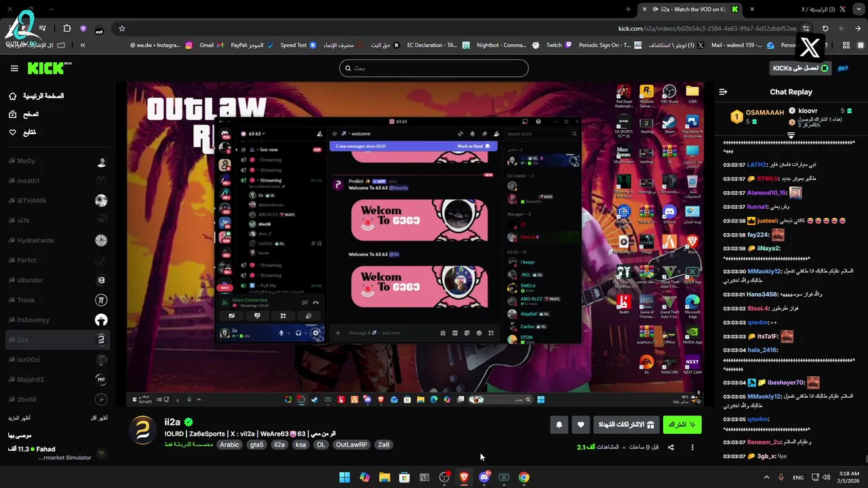Image resolution: width=868 pixels, height=488 pixels.
Task: Open the home page sidebar link
Action: [x=36, y=96]
